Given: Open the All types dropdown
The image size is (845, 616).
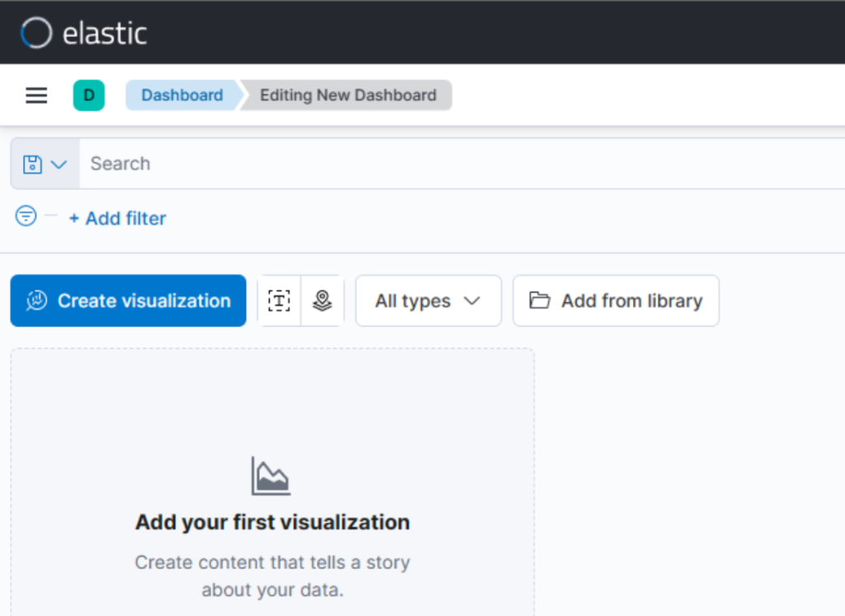Looking at the screenshot, I should click(427, 301).
